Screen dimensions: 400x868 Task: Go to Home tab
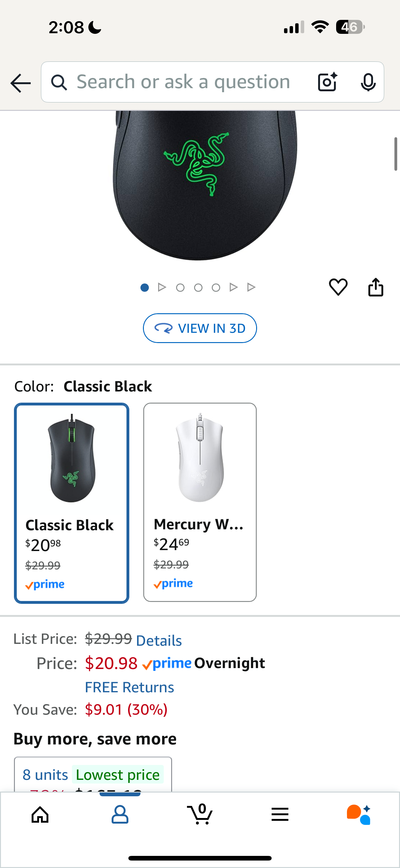coord(40,814)
